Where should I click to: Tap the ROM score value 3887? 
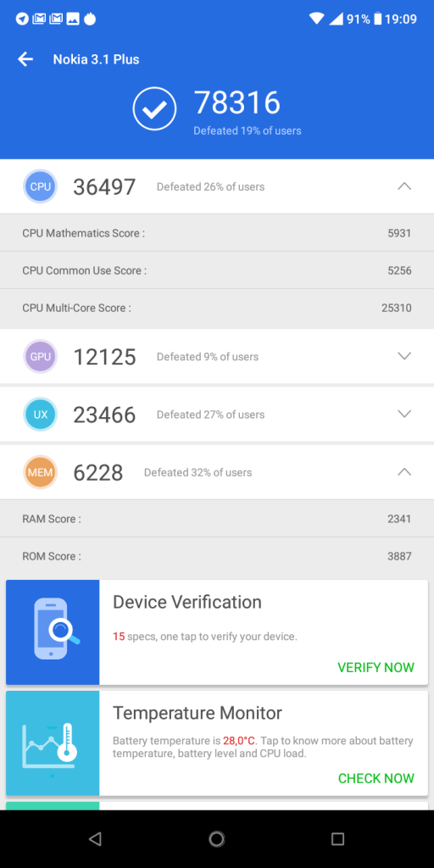click(x=400, y=556)
